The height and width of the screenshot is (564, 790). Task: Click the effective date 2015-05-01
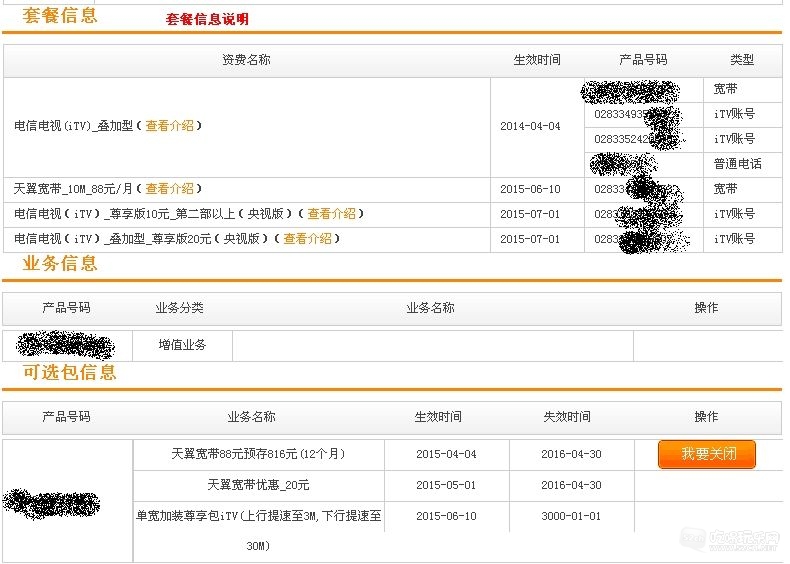(446, 486)
